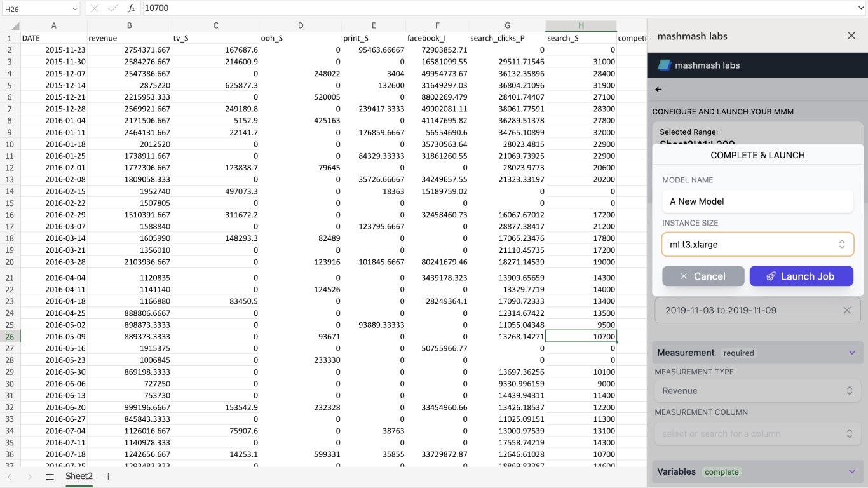
Task: Select column H header
Action: pos(581,25)
